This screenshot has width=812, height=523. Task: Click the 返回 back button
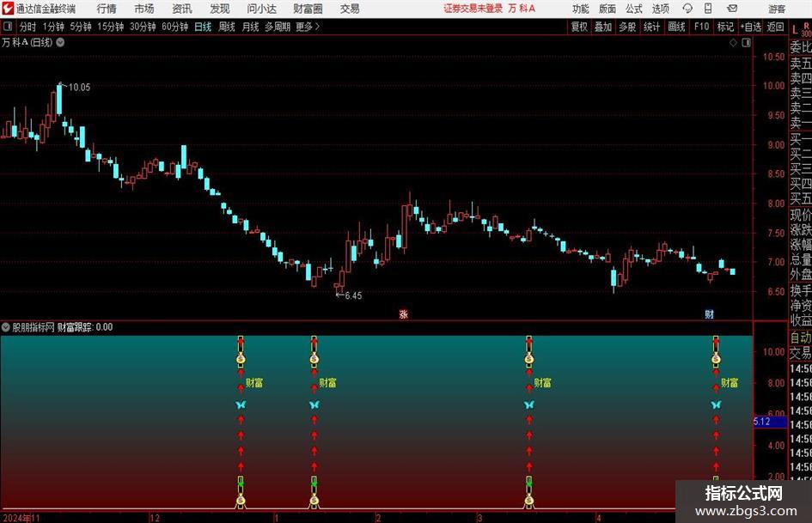[775, 27]
